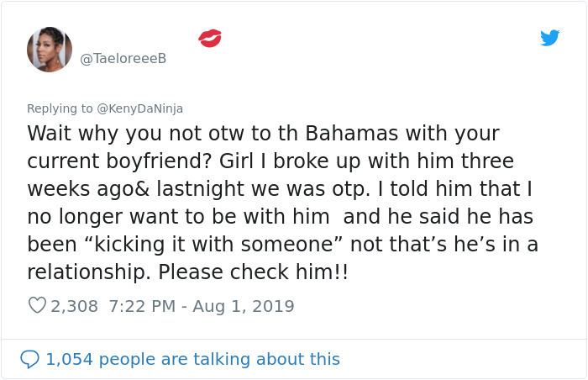Click the speech bubble reply icon
Viewport: 588px width, 380px height.
[29, 359]
